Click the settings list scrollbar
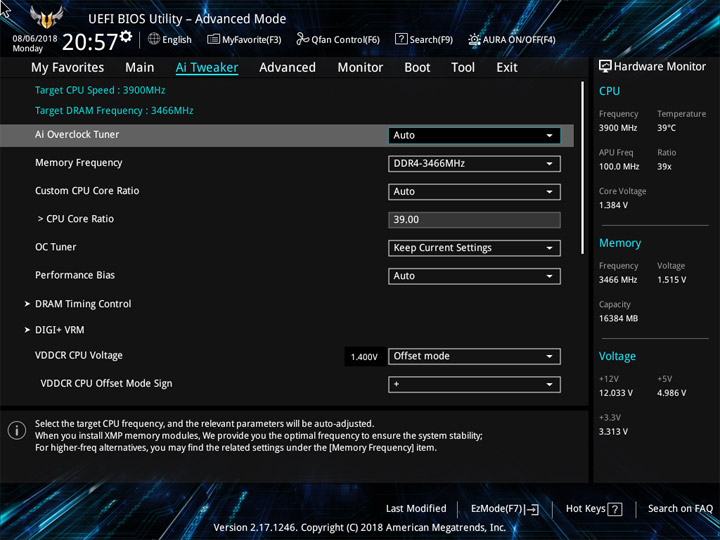 coord(582,168)
